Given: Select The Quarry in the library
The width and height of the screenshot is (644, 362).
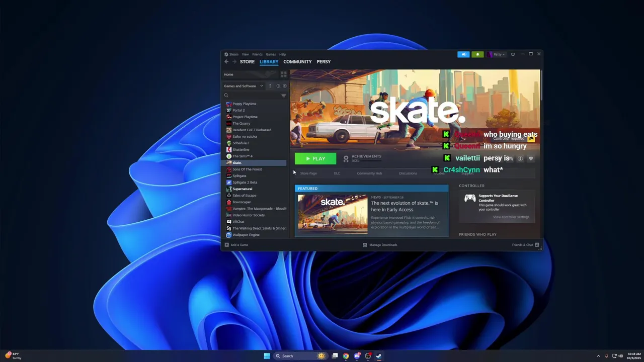Looking at the screenshot, I should pos(256,123).
